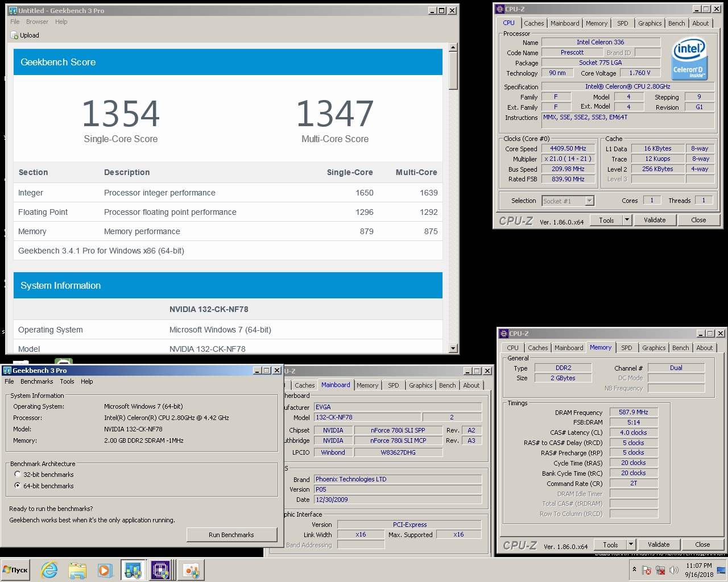Click Validate in CPU-Z CPU window

pyautogui.click(x=655, y=220)
